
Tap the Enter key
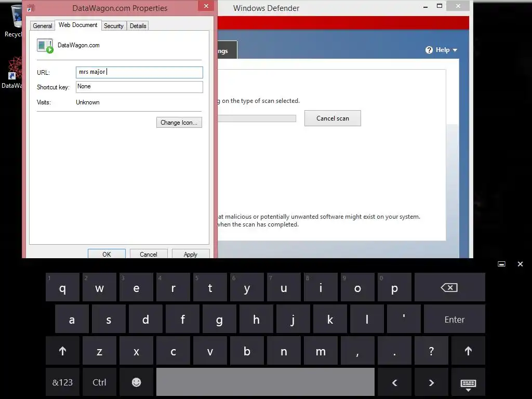pyautogui.click(x=454, y=320)
